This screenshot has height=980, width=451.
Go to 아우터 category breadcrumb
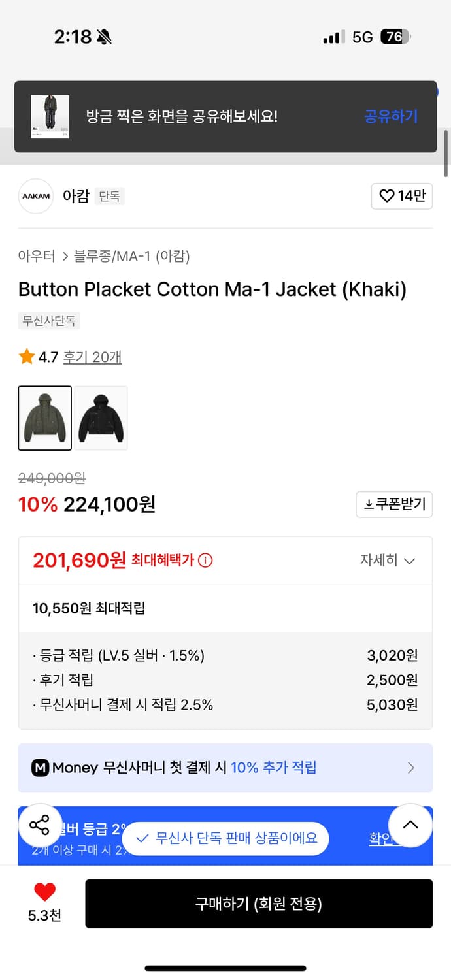coord(37,256)
